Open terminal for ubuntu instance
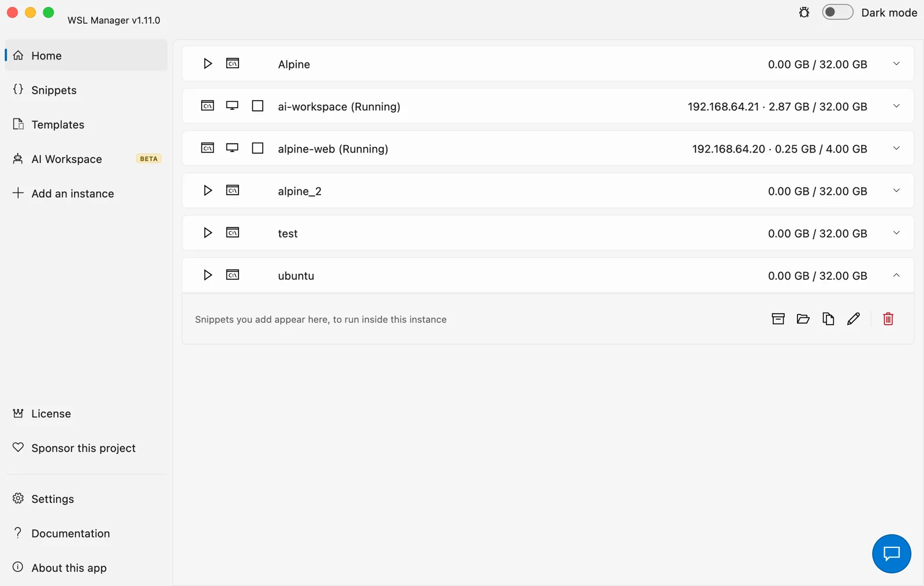The height and width of the screenshot is (586, 924). pyautogui.click(x=233, y=275)
